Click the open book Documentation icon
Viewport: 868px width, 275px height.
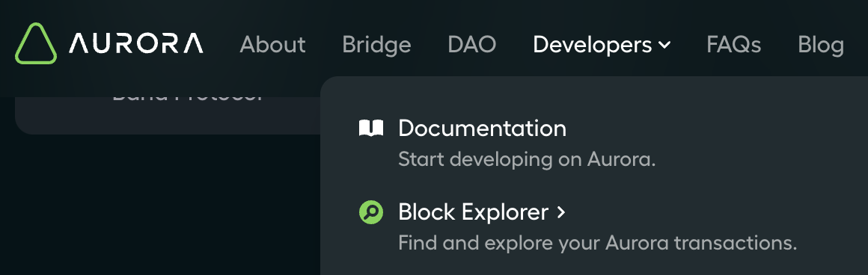point(371,129)
